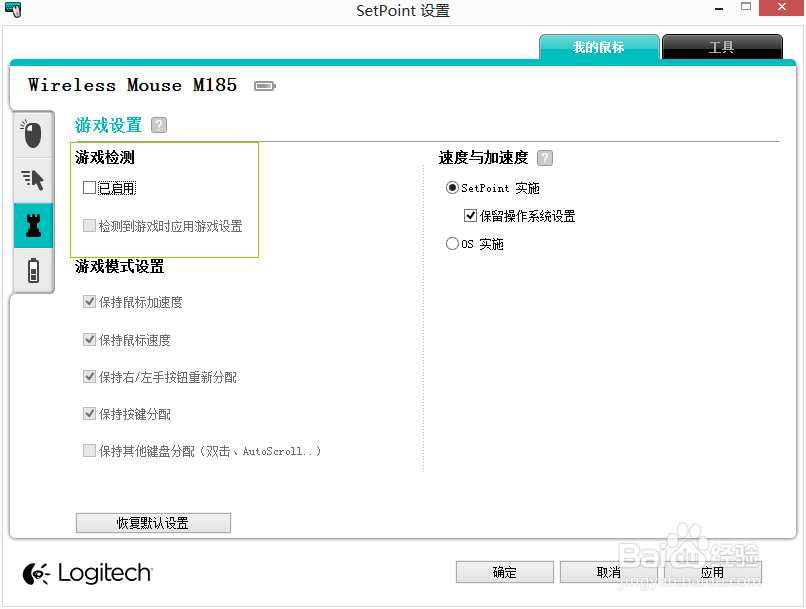Click the 取消 button
Viewport: 806px width, 609px height.
tap(609, 573)
